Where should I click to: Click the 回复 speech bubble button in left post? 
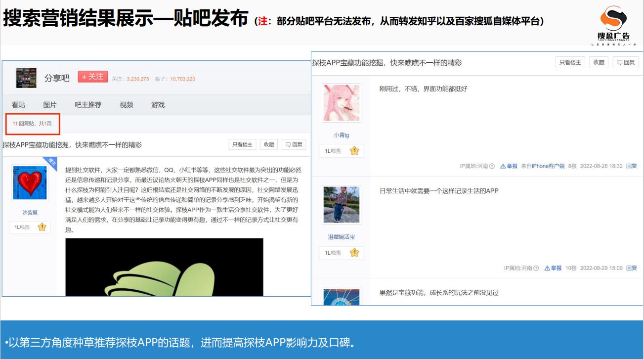[x=294, y=145]
